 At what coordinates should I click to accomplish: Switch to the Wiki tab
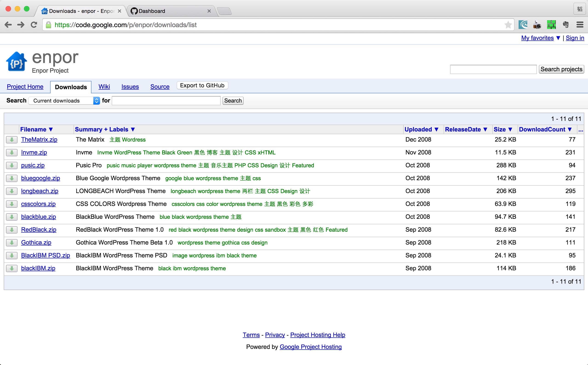104,87
